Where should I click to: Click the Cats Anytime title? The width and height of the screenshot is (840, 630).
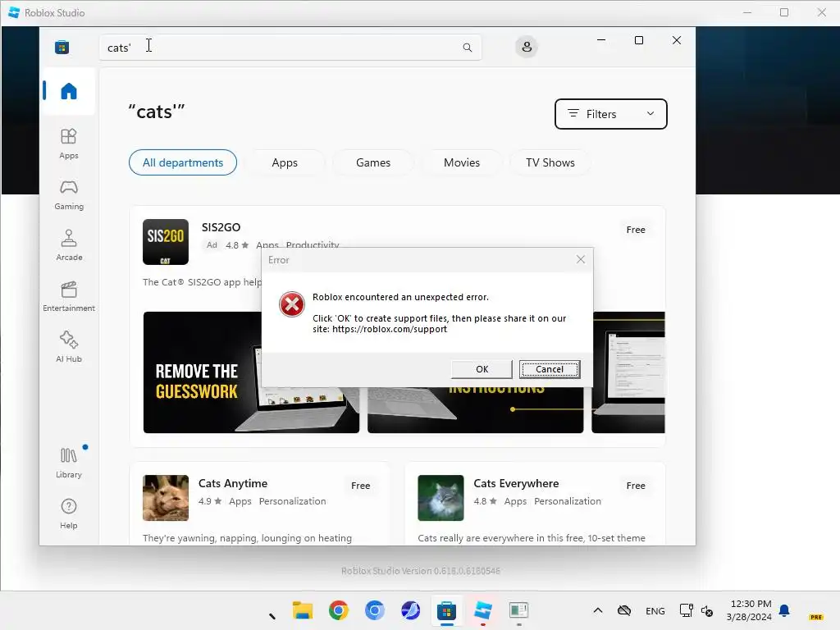[x=232, y=483]
